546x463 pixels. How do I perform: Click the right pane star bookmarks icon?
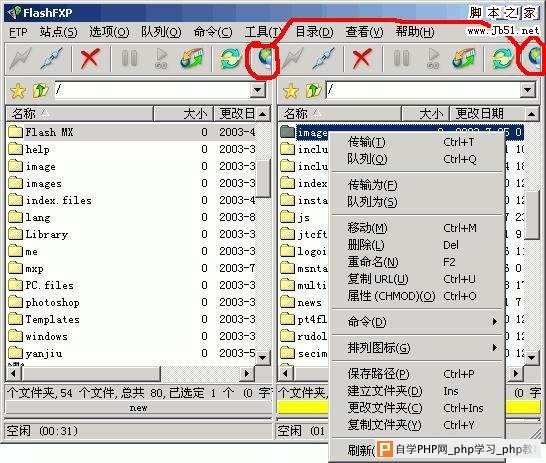(290, 91)
